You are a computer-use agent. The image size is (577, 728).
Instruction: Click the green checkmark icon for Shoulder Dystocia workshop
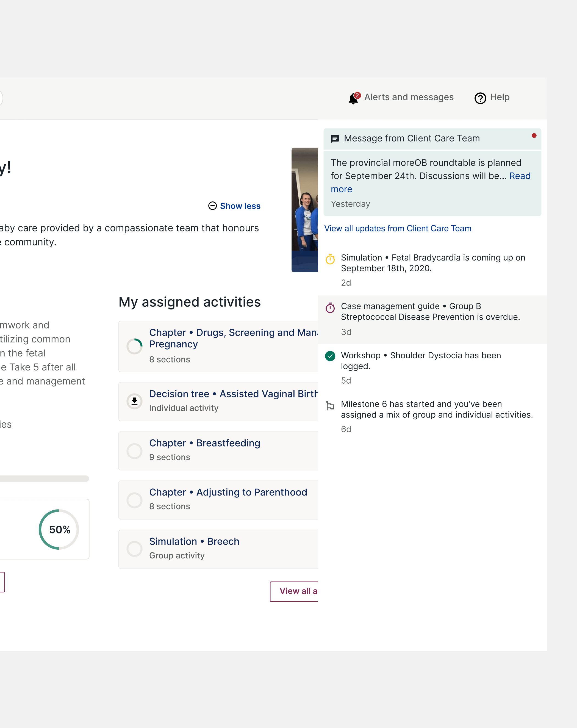click(330, 356)
